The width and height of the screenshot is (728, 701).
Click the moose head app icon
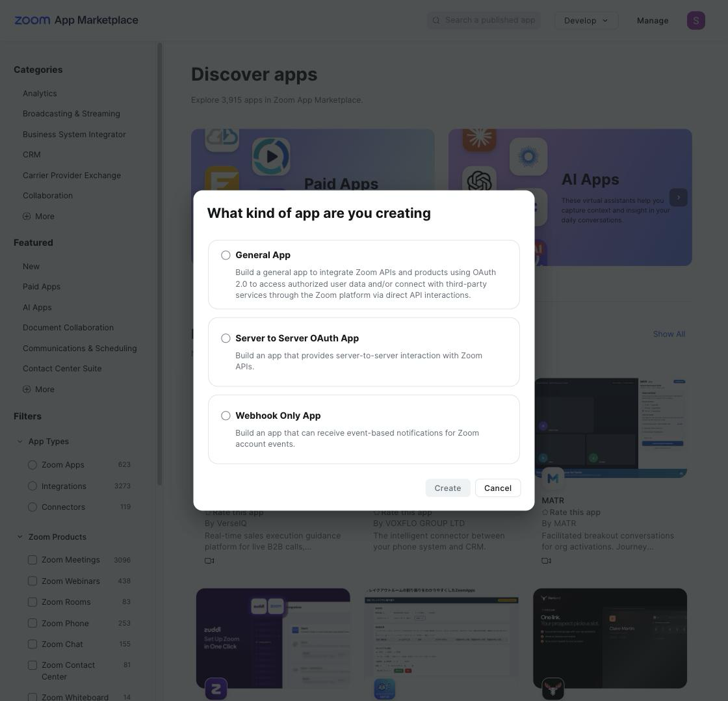pos(553,689)
